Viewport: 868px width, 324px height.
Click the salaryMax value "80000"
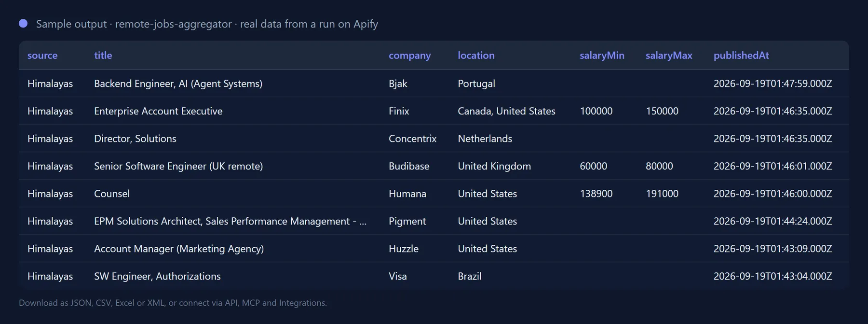(659, 166)
